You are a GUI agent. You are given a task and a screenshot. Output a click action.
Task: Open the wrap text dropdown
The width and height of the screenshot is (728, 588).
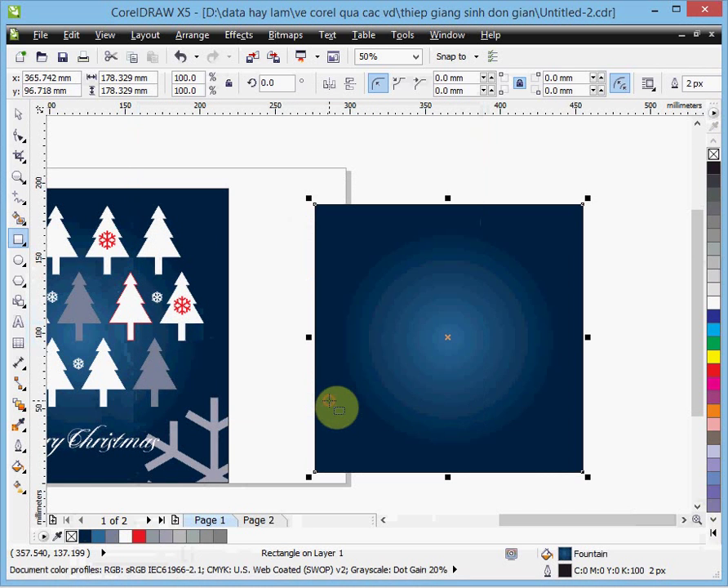click(x=648, y=83)
